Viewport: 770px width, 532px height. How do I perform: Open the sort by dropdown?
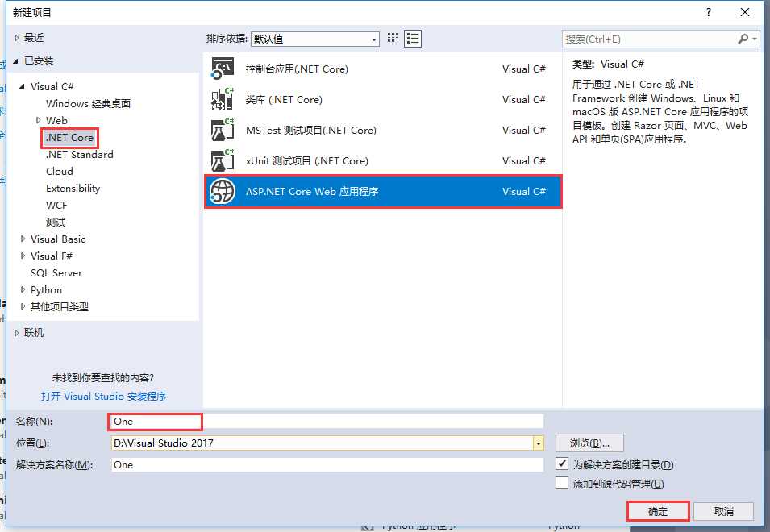tap(314, 39)
